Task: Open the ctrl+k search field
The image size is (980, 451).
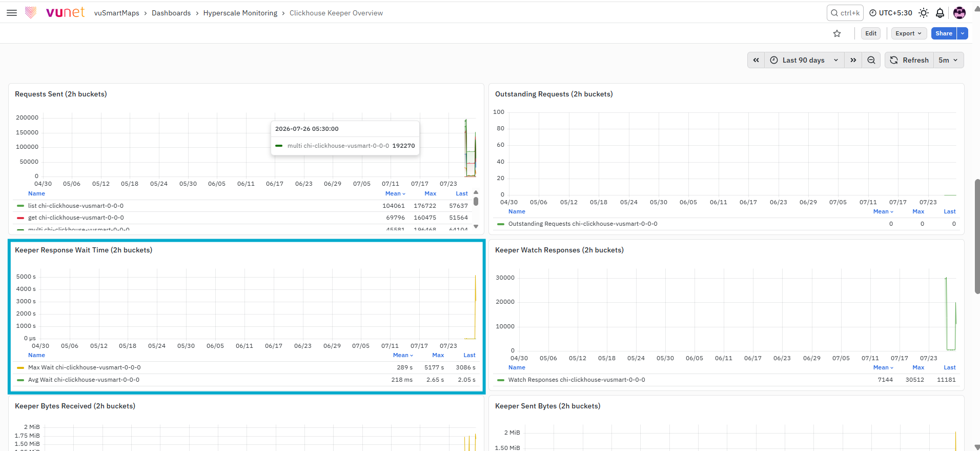Action: click(845, 13)
